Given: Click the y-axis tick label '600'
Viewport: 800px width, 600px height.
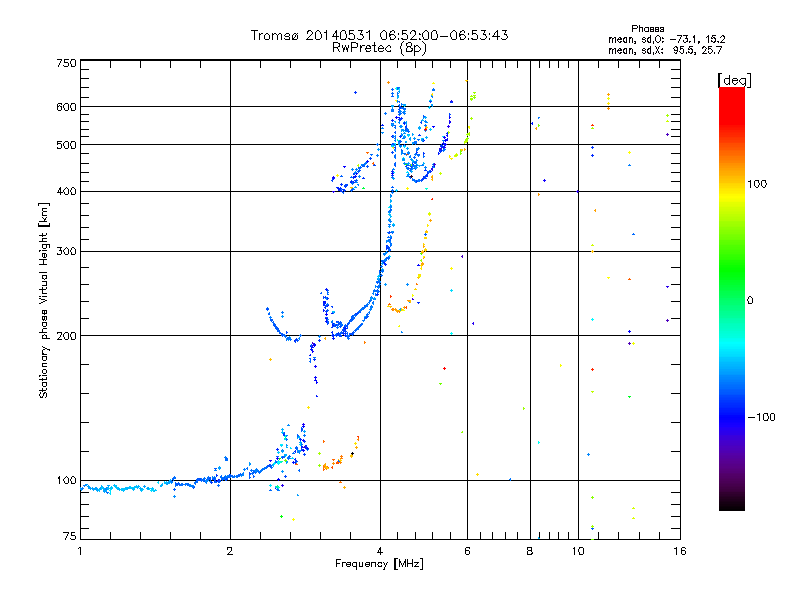Looking at the screenshot, I should [67, 107].
